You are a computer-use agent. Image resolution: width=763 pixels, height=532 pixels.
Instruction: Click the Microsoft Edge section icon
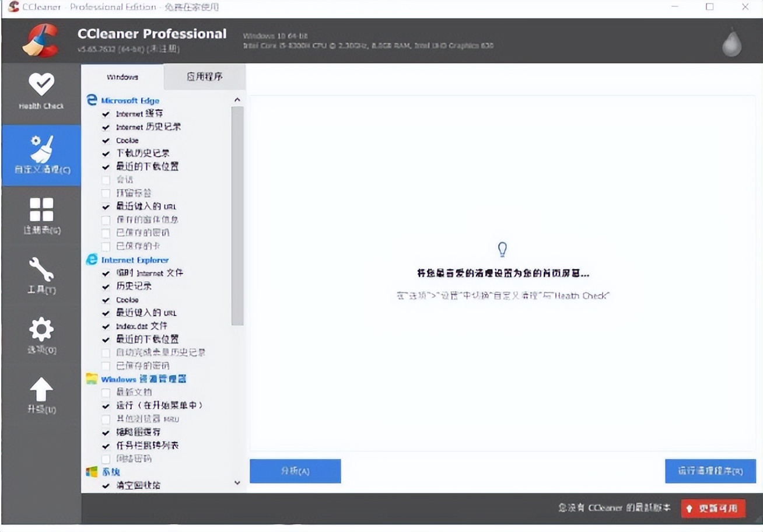pyautogui.click(x=92, y=100)
